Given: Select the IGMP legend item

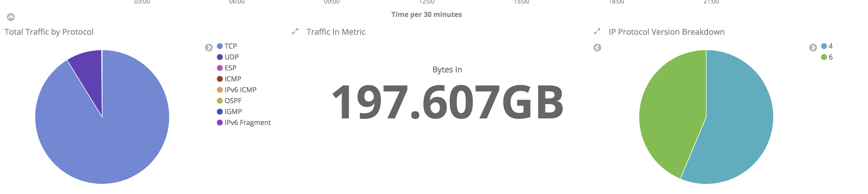Looking at the screenshot, I should click(x=229, y=112).
